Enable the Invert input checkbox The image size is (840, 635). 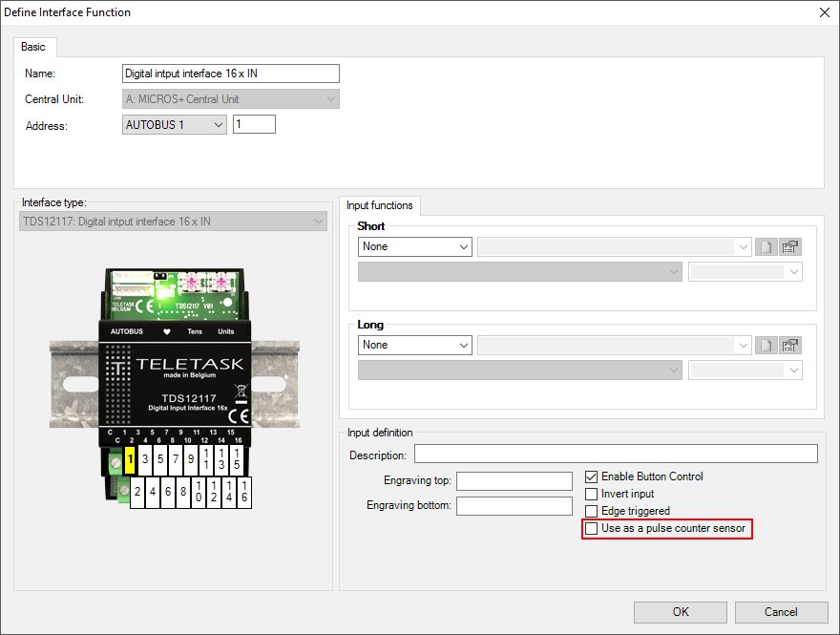[592, 494]
